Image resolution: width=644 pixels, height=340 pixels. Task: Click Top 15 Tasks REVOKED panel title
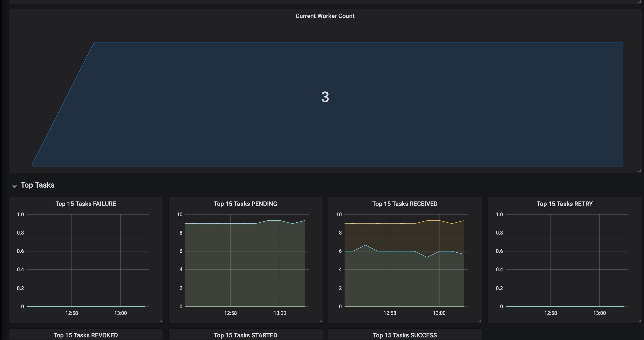tap(86, 335)
